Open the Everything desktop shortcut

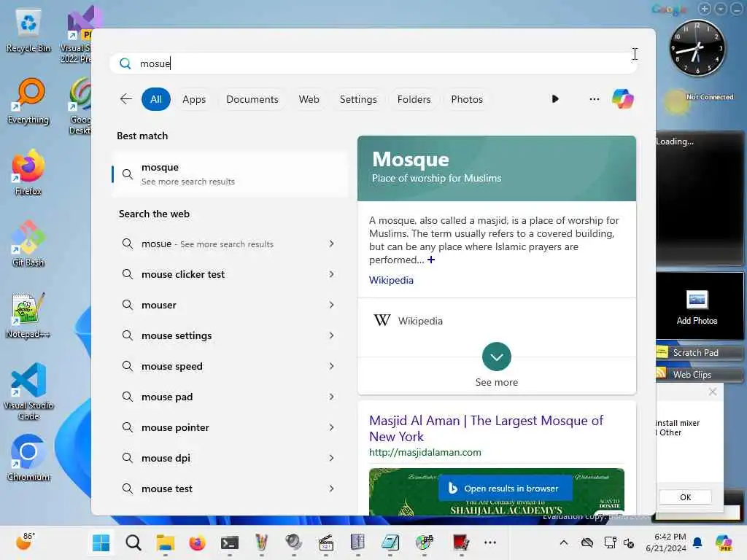point(28,101)
